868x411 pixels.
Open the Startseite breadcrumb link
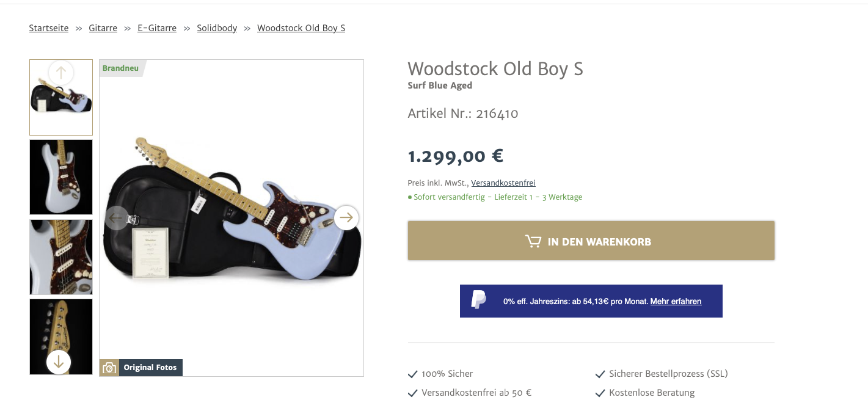click(x=49, y=28)
